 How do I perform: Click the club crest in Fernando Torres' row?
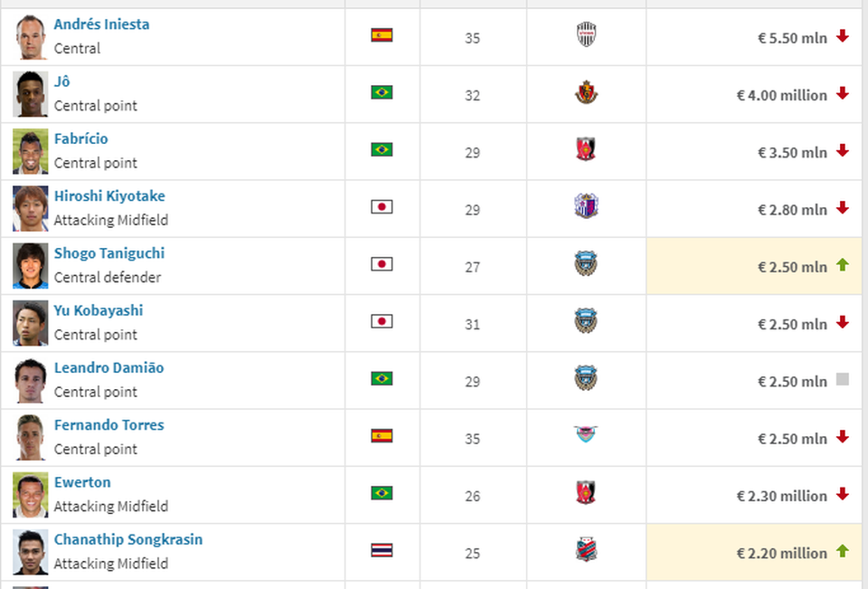[x=586, y=434]
